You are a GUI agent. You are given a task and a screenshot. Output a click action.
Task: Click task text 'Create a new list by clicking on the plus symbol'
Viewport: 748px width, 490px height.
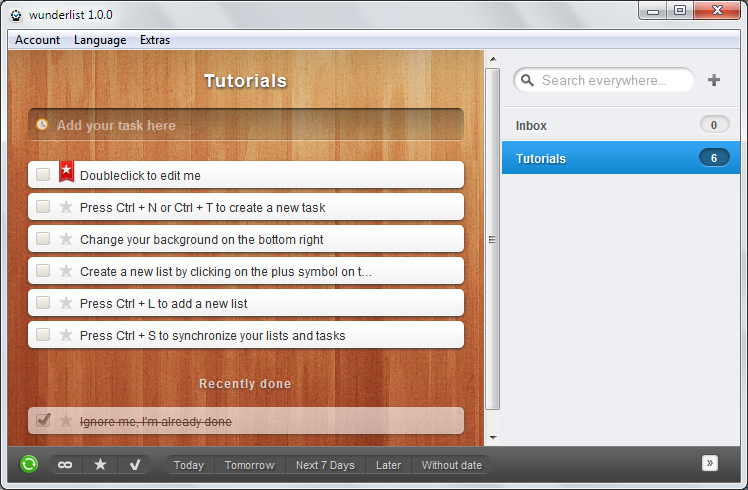point(226,271)
